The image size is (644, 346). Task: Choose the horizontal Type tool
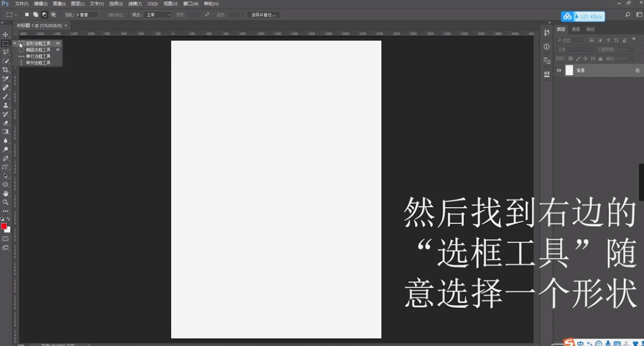coord(6,167)
